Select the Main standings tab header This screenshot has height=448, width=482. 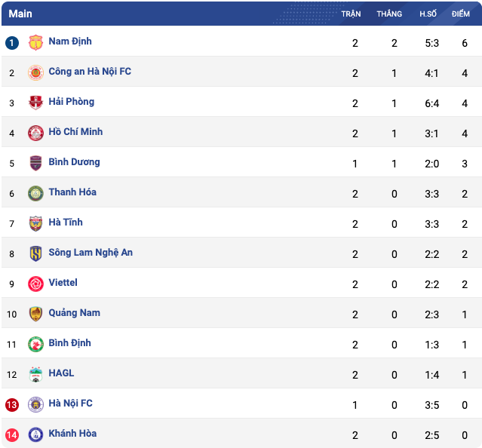pyautogui.click(x=20, y=14)
